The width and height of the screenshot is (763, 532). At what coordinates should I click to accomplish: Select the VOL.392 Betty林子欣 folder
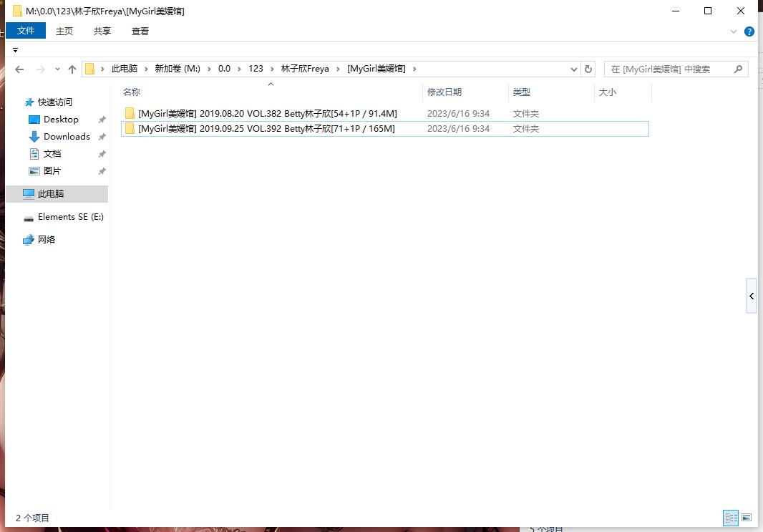[x=384, y=128]
